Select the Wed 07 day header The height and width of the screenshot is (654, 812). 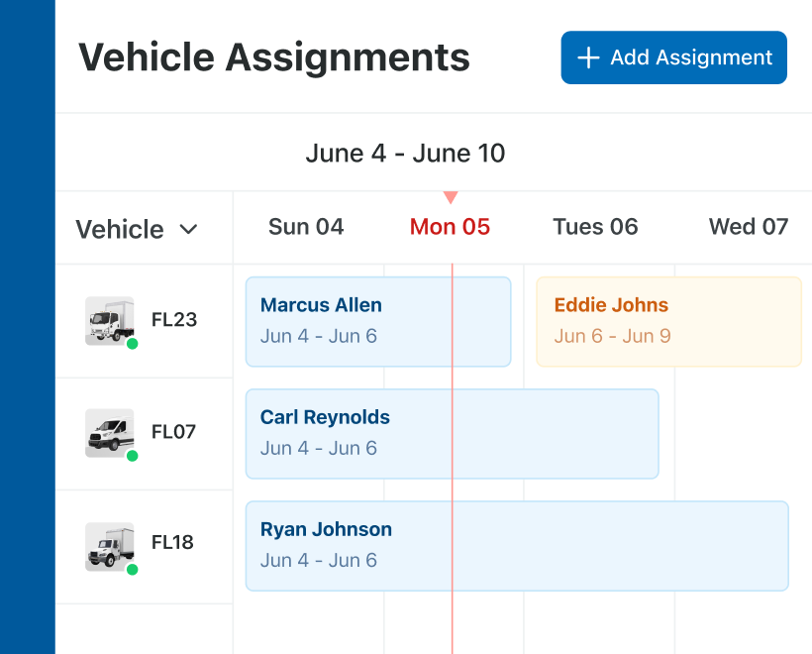point(748,227)
